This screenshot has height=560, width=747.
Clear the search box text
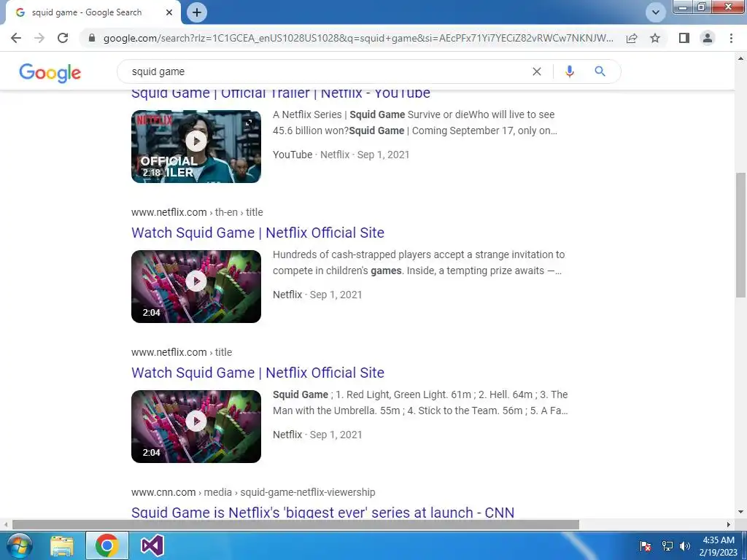536,71
